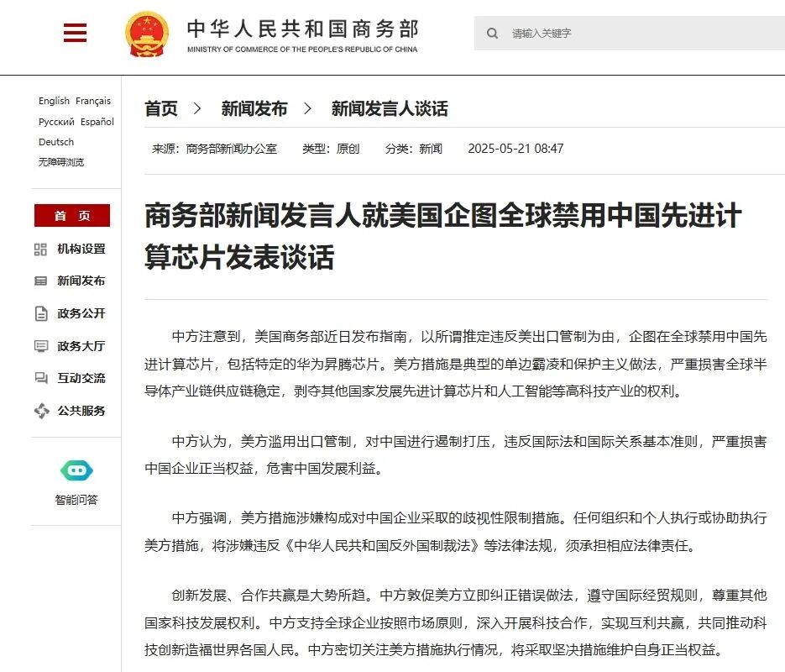This screenshot has height=672, width=785.
Task: Switch the site language to English
Action: pos(53,101)
